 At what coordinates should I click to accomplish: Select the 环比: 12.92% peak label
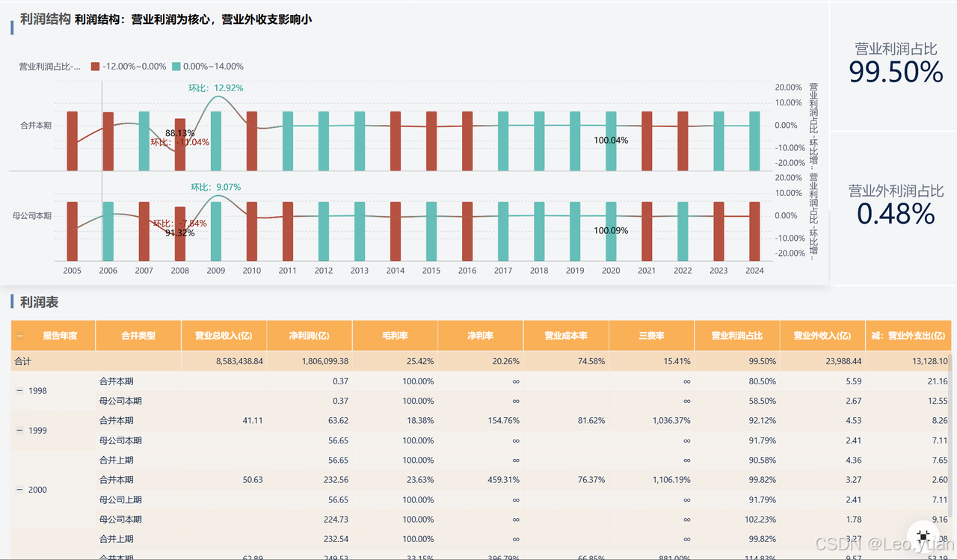215,88
